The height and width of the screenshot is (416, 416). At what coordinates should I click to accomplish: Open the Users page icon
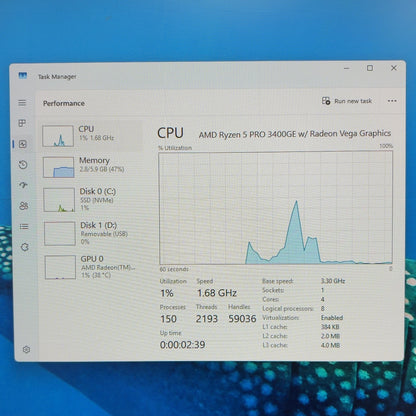coord(24,206)
